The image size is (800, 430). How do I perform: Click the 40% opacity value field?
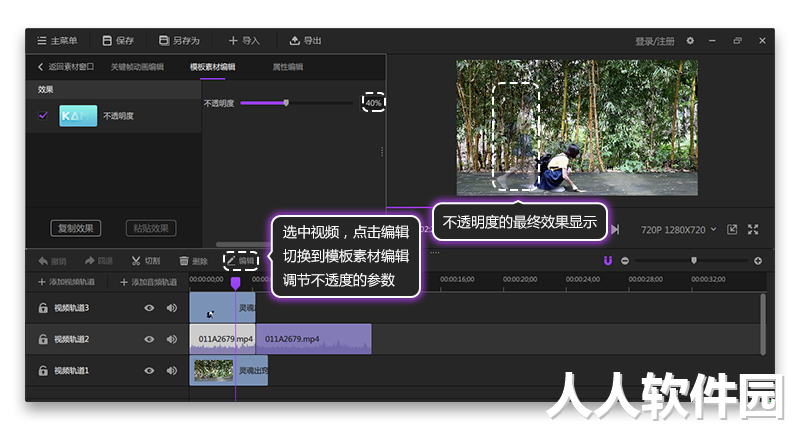[373, 103]
